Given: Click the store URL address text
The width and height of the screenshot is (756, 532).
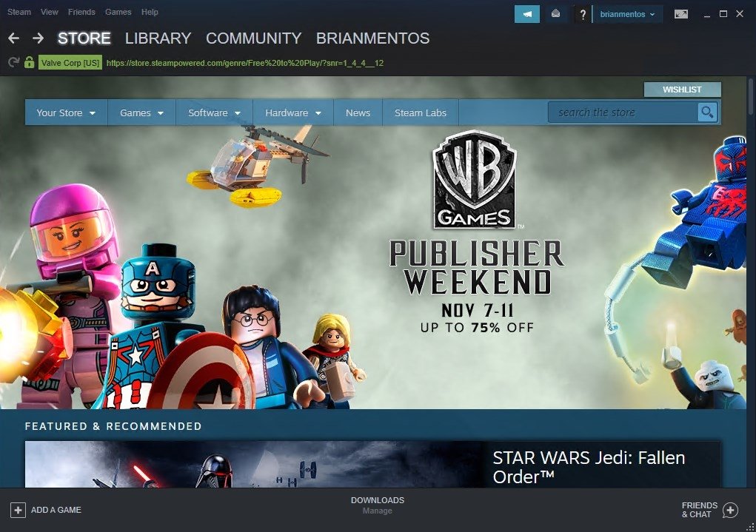Looking at the screenshot, I should (245, 63).
